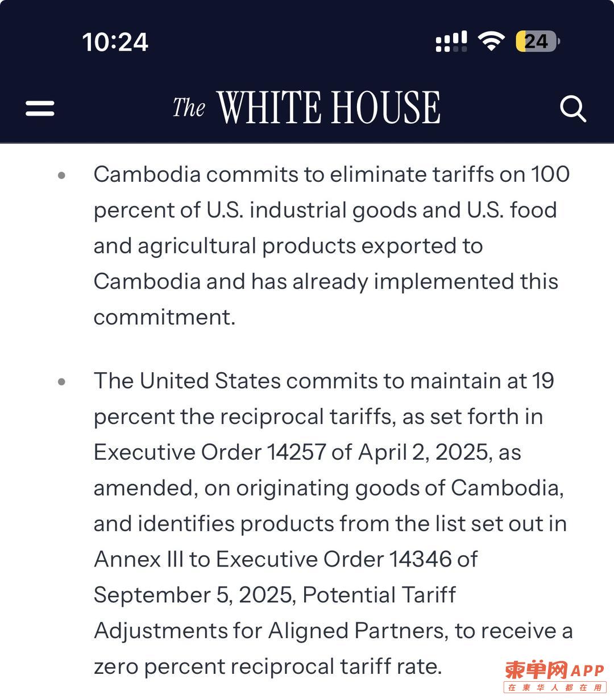Tap the search magnifier icon
Image resolution: width=614 pixels, height=700 pixels.
(572, 108)
